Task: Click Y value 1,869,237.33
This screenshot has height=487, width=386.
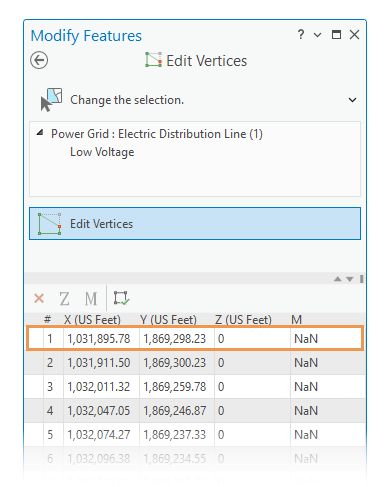Action: point(175,435)
